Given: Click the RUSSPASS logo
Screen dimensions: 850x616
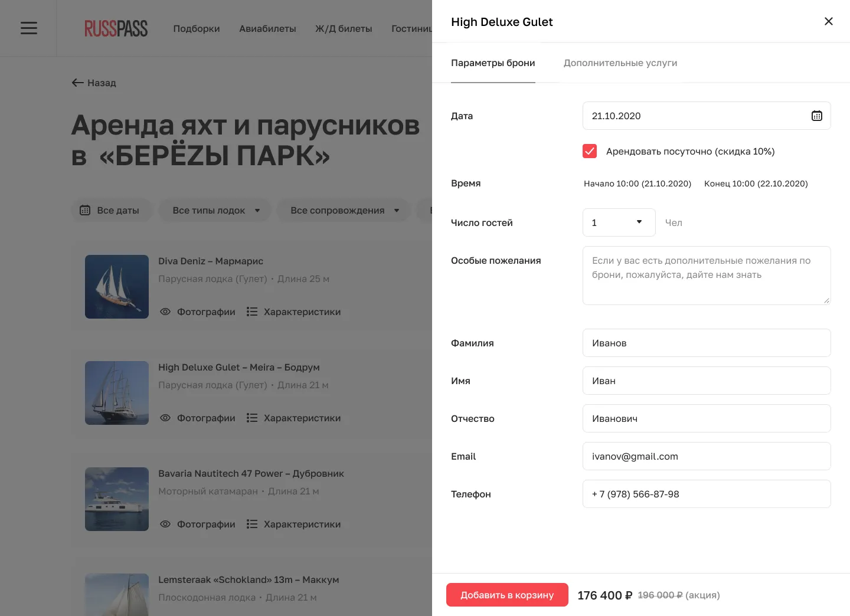Looking at the screenshot, I should click(116, 28).
